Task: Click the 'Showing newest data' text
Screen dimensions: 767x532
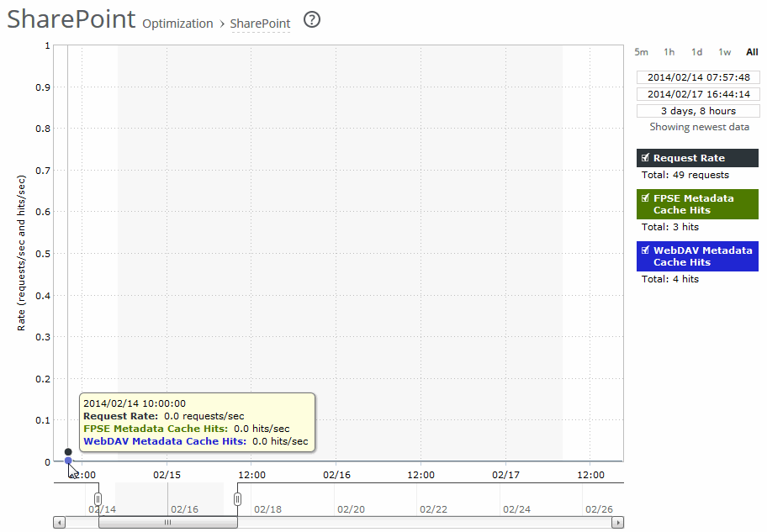Action: (x=699, y=127)
